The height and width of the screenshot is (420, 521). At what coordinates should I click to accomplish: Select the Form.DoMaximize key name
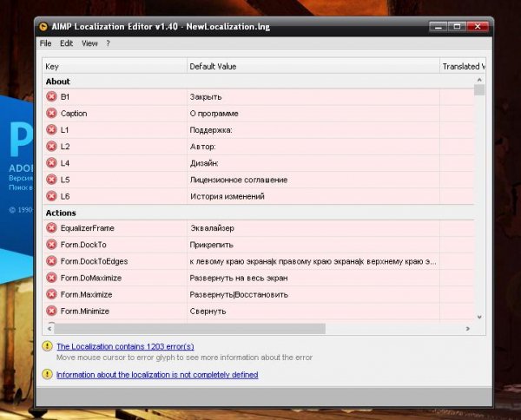(x=91, y=278)
